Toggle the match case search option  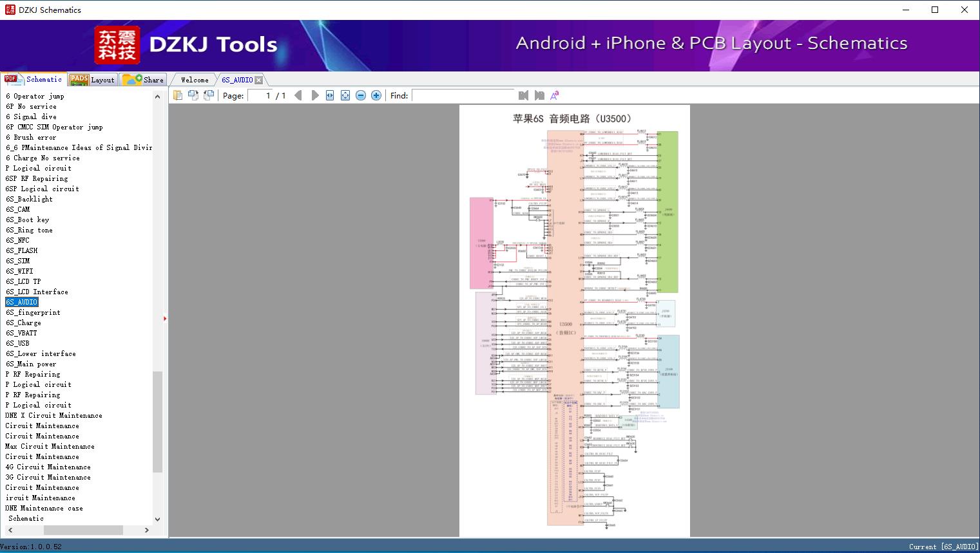tap(554, 95)
